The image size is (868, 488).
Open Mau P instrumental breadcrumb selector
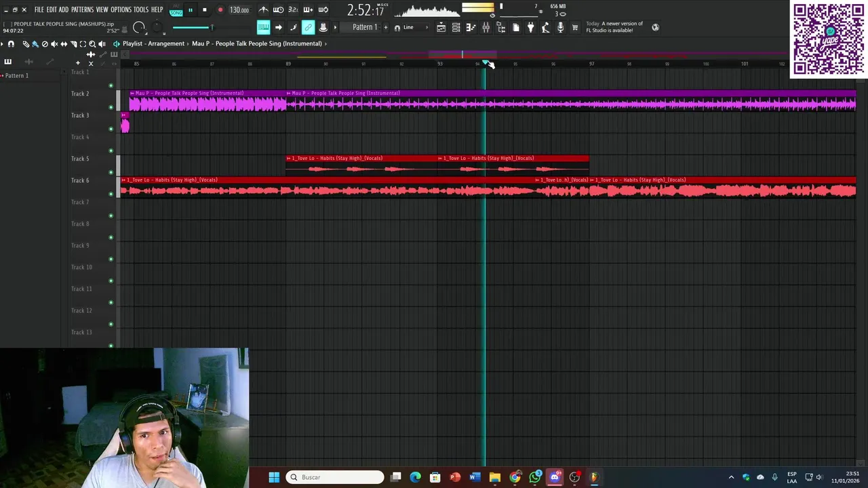coord(256,43)
